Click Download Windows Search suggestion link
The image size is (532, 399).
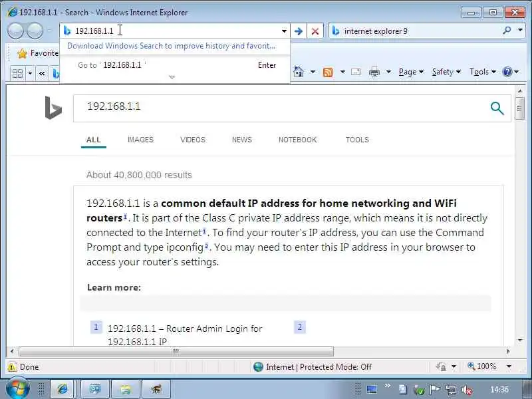[x=172, y=46]
